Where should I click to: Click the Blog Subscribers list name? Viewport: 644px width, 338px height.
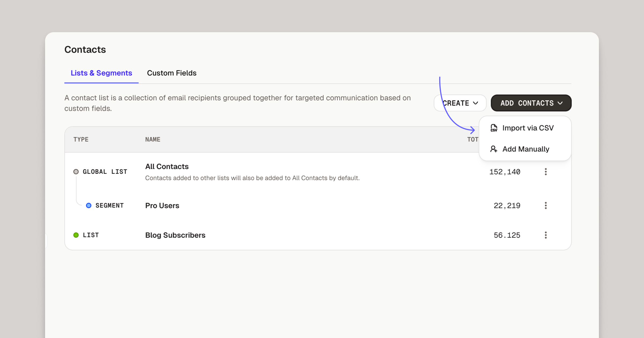pos(175,235)
